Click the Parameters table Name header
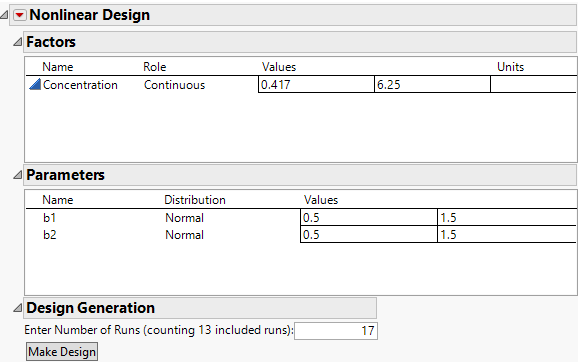Viewport: 578px width, 362px height. coord(58,200)
